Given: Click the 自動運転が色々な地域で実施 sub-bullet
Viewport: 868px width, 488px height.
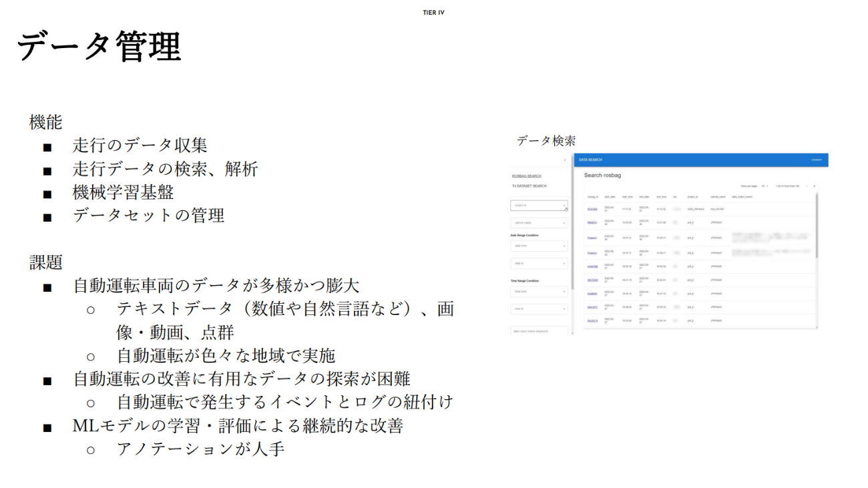Looking at the screenshot, I should pyautogui.click(x=226, y=356).
